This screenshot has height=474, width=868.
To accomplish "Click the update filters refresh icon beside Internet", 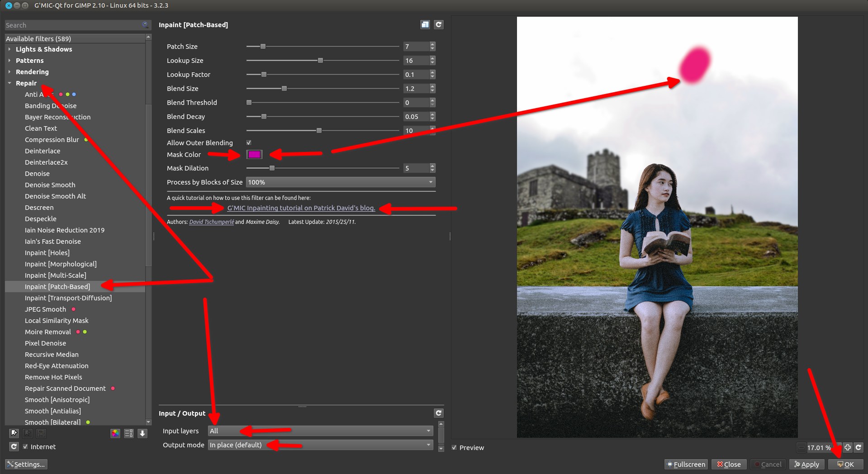I will point(14,446).
